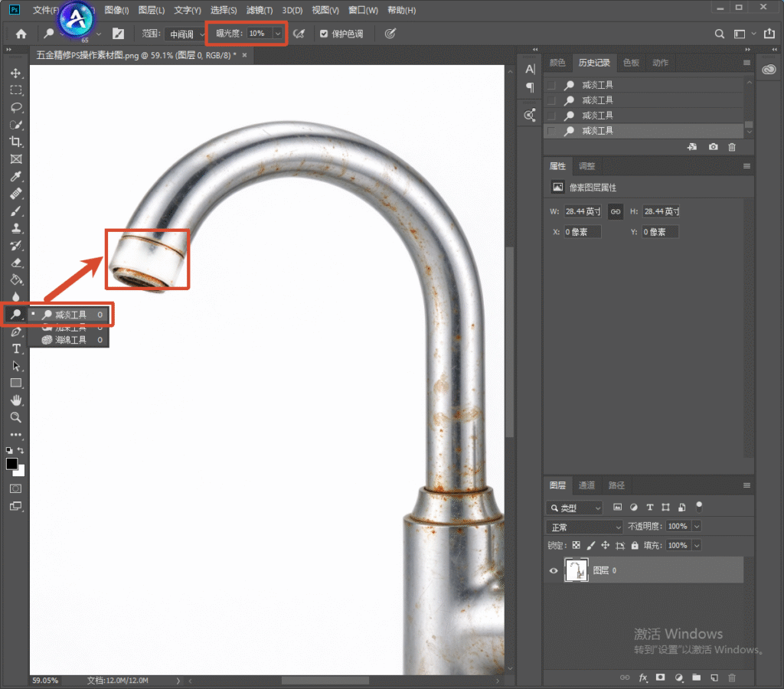
Task: Switch to the 路径 tab
Action: (616, 485)
